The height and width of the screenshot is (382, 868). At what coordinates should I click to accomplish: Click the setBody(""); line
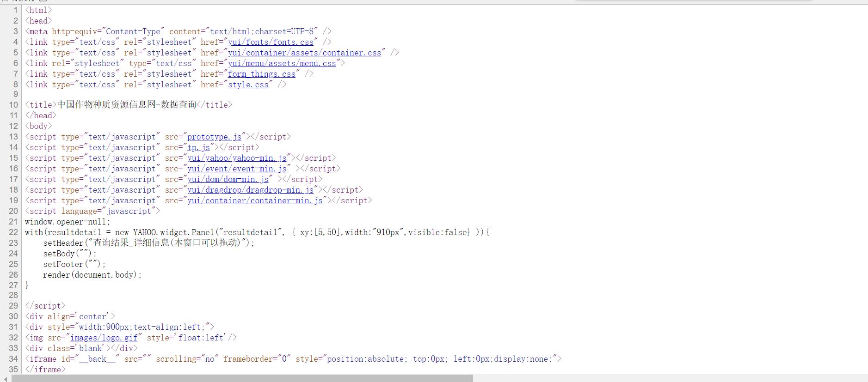click(x=70, y=254)
